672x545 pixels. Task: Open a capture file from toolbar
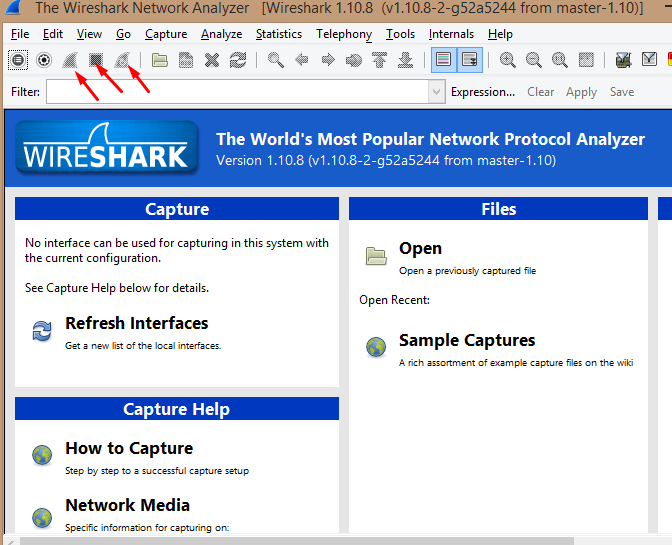tap(160, 60)
